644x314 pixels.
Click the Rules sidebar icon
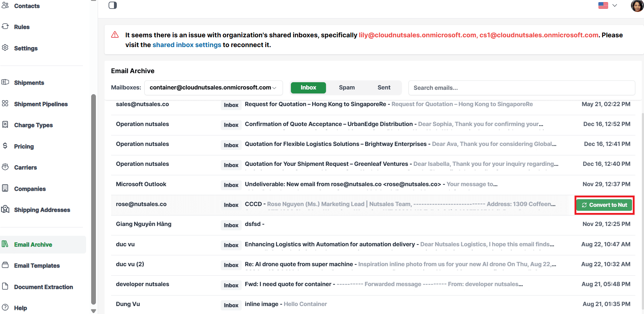(x=5, y=26)
